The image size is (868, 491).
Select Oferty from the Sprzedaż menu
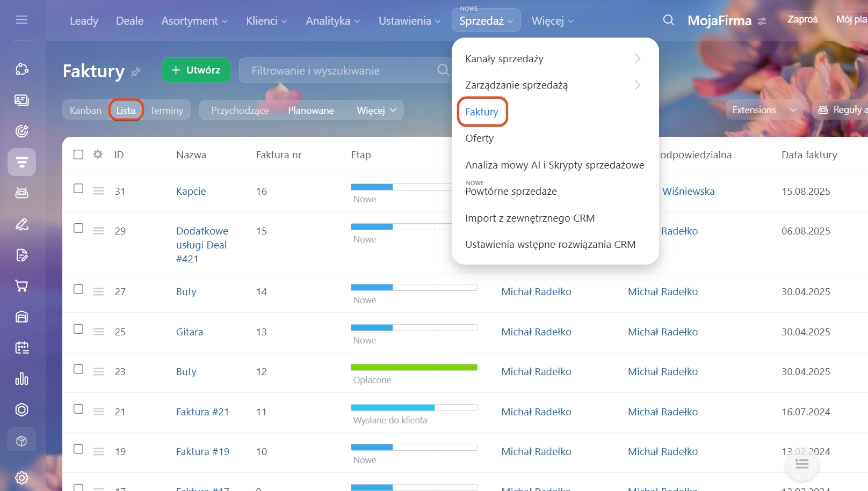pos(479,138)
